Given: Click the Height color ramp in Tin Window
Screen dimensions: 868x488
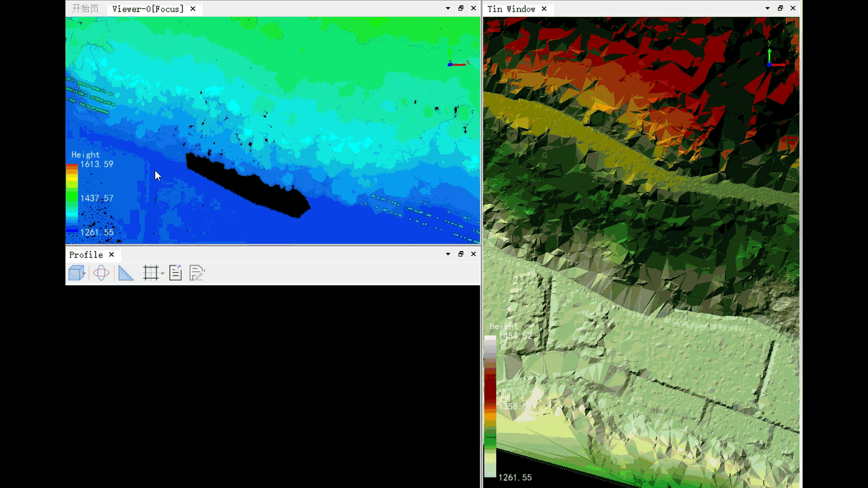Looking at the screenshot, I should click(x=490, y=406).
